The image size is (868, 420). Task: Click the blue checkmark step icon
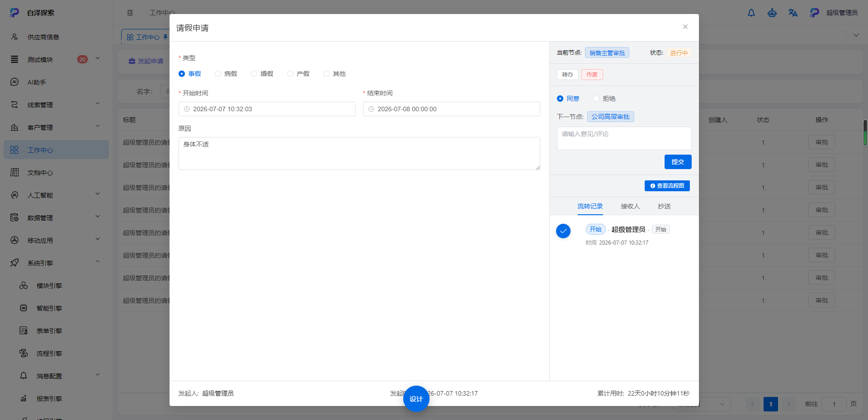563,231
